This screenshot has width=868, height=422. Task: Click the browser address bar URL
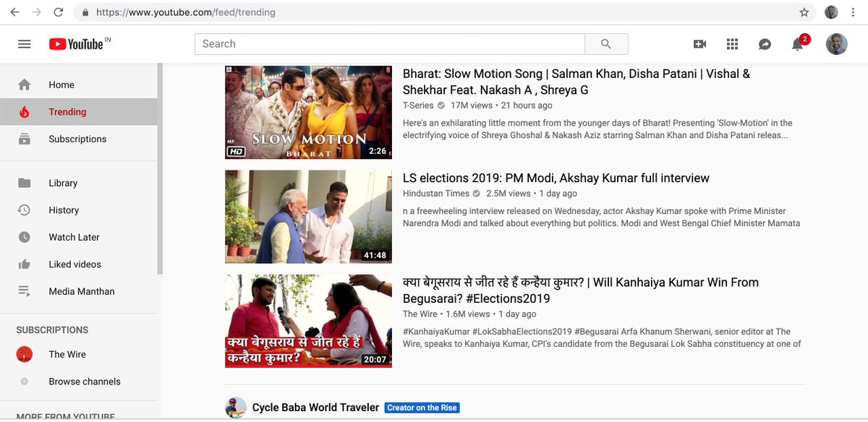[185, 12]
